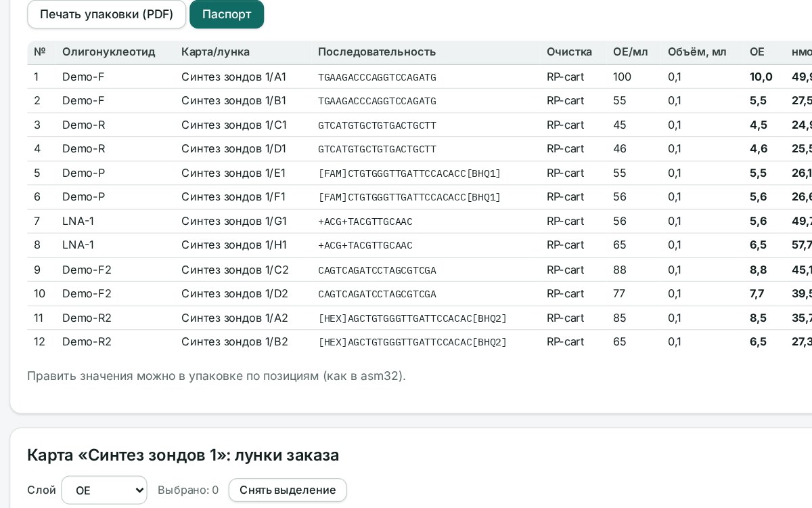Click bold ОЕ value 8,8
Screen dimensions: 812x508
coord(758,270)
